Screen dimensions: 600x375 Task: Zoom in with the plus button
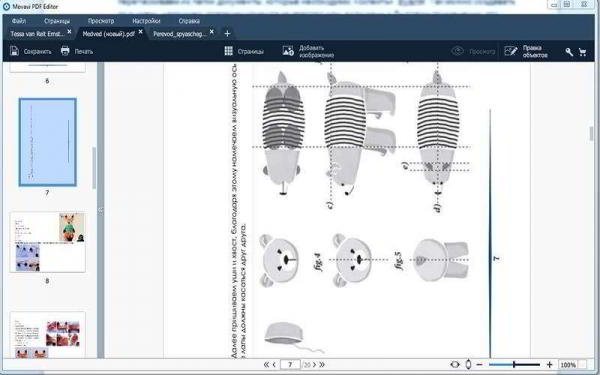coord(549,365)
